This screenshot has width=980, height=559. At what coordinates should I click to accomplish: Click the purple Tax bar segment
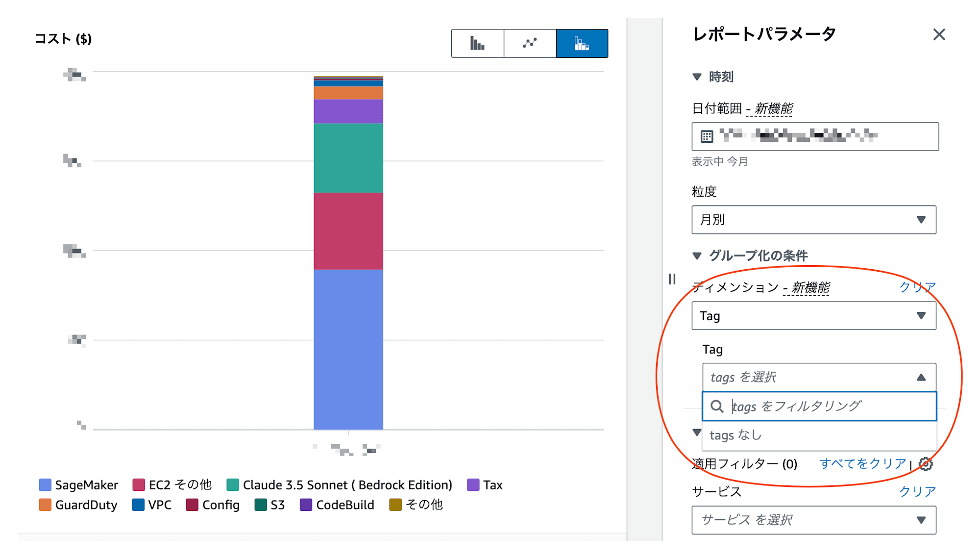tap(348, 111)
